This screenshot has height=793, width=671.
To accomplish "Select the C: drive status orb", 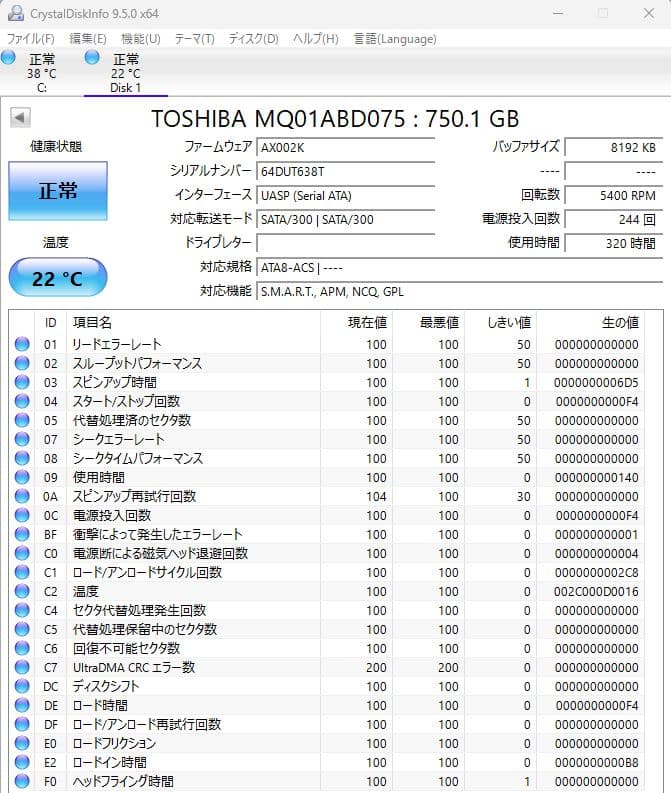I will pyautogui.click(x=8, y=57).
